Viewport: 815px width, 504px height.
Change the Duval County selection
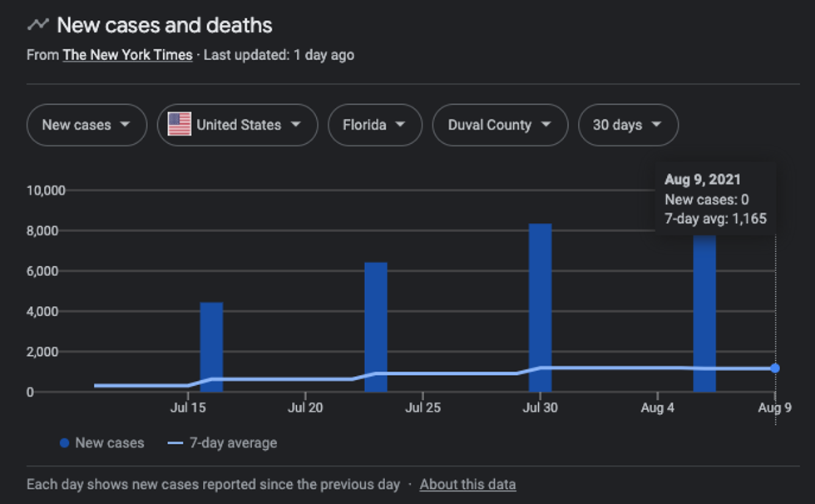[500, 125]
